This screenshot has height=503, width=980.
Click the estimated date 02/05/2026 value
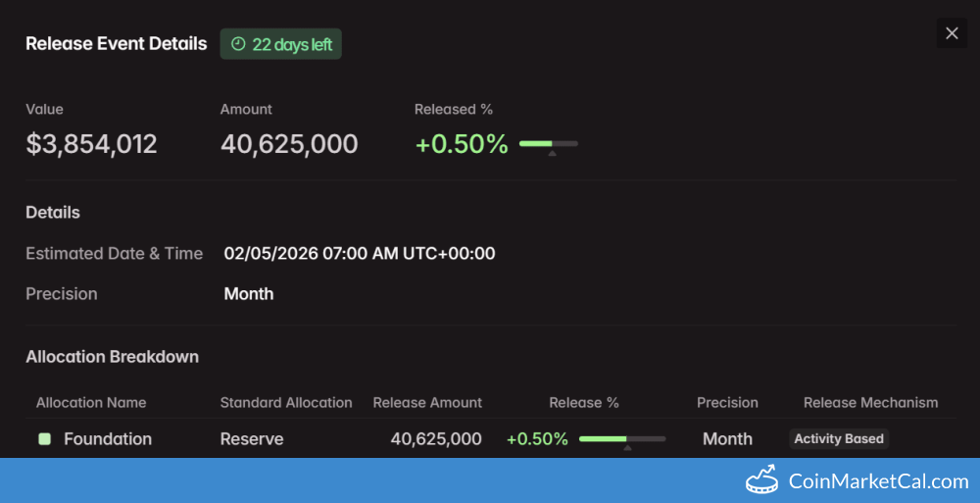coord(359,253)
